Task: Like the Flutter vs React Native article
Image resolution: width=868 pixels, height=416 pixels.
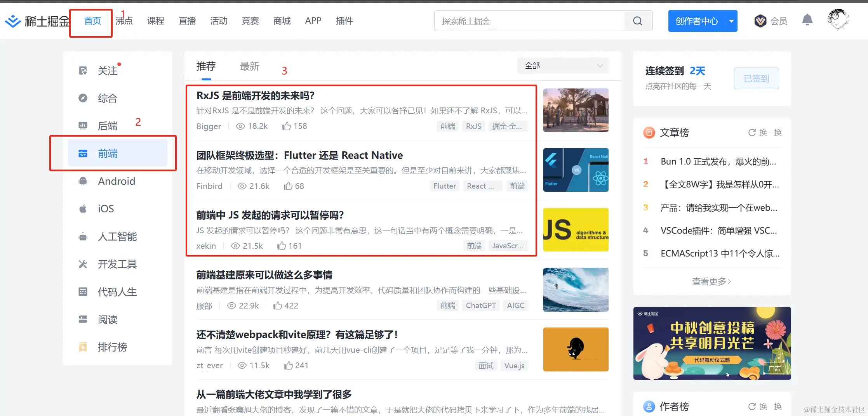Action: click(288, 186)
